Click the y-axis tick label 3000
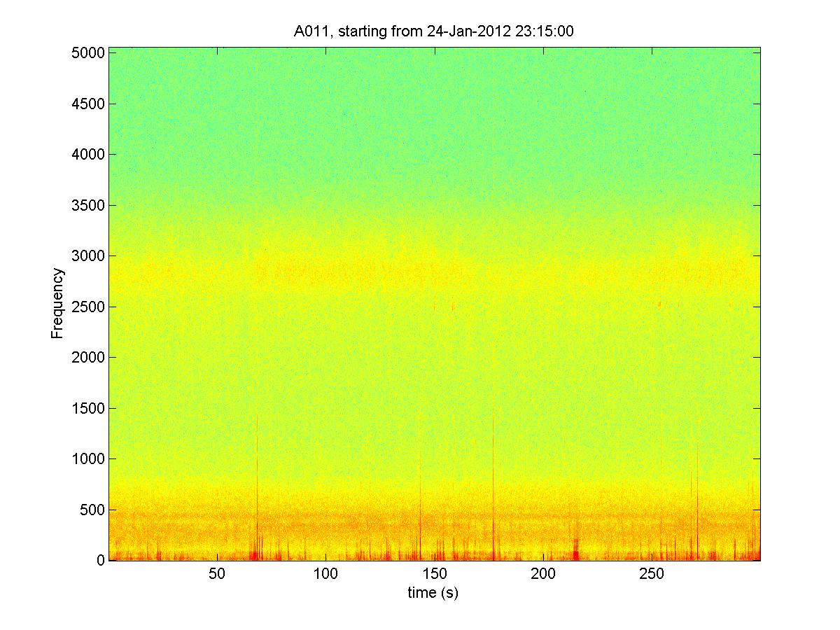This screenshot has width=840, height=630. point(88,256)
